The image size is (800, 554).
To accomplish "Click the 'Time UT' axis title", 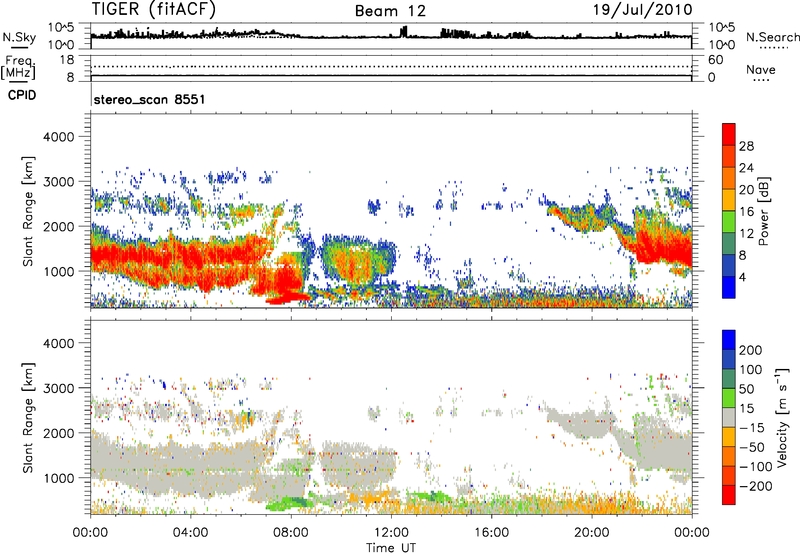I will click(x=391, y=548).
